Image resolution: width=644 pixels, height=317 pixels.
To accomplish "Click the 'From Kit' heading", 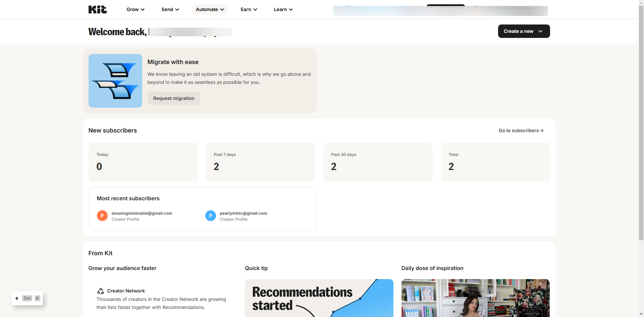I will coord(101,253).
